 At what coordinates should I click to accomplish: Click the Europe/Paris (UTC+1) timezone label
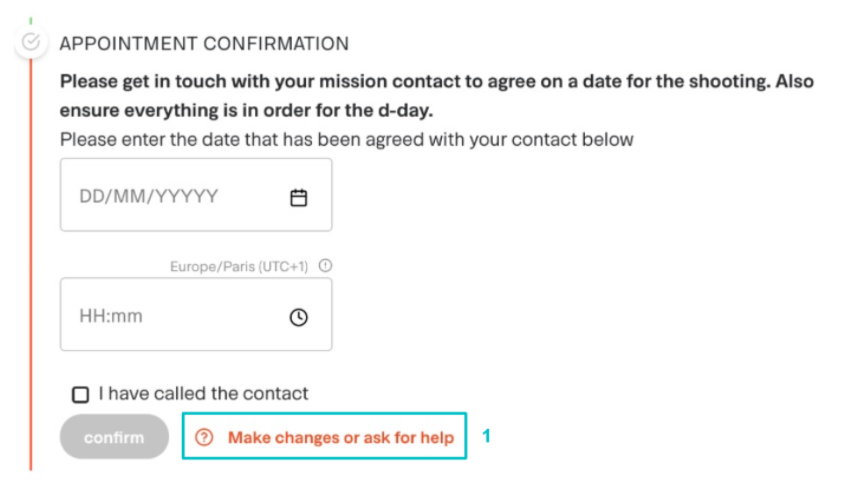[x=239, y=266]
